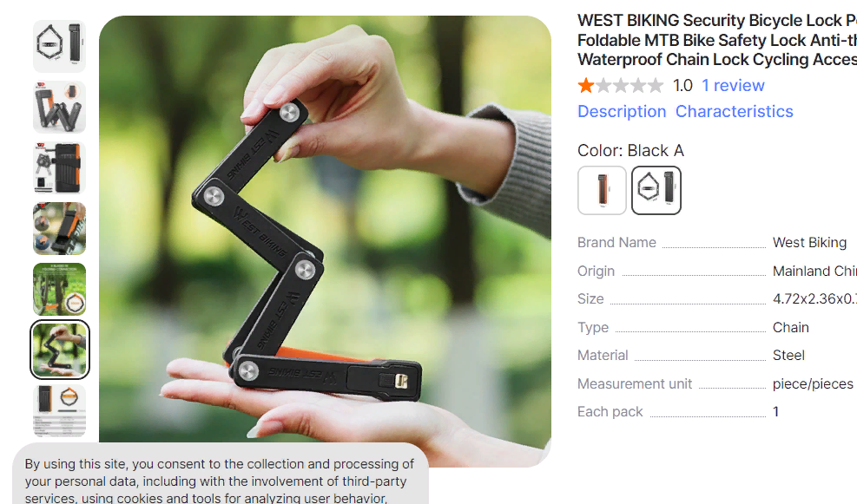Select highlighted thumbnail of hands holding lock
Viewport: 857px width, 504px height.
coord(60,350)
